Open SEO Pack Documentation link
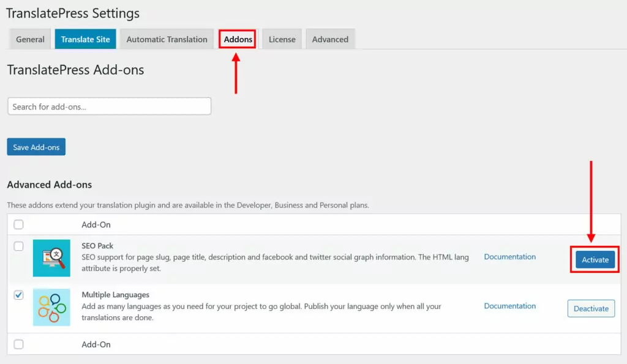The image size is (627, 364). click(510, 256)
